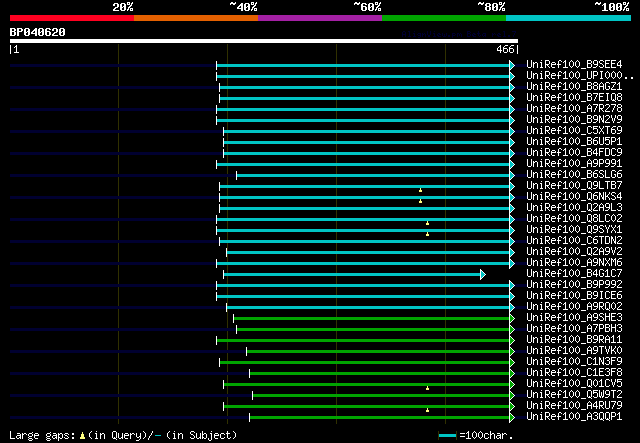This screenshot has width=640, height=443.
Task: Click the UniRef100_B9N2V9 hit label
Action: pyautogui.click(x=574, y=120)
